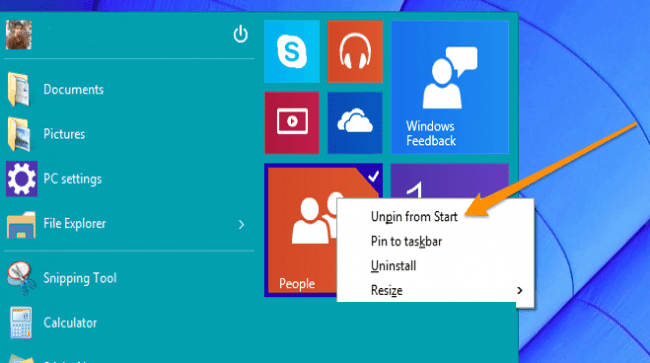Toggle the checkmark on People tile
This screenshot has height=363, width=650.
373,177
